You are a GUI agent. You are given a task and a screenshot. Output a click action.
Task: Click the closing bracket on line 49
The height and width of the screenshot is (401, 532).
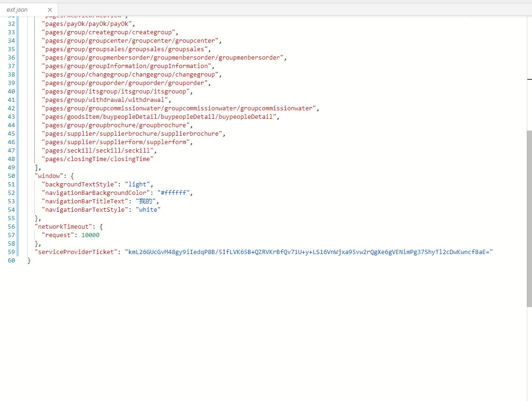tap(36, 167)
